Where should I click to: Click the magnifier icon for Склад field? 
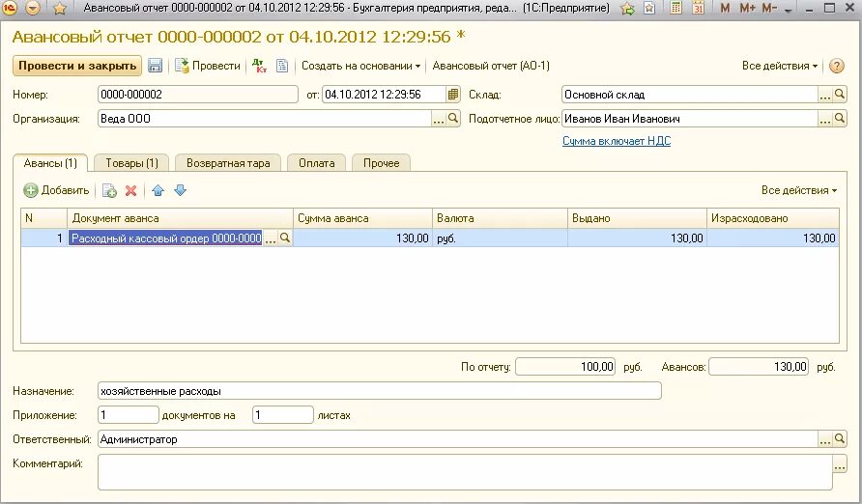[x=840, y=95]
